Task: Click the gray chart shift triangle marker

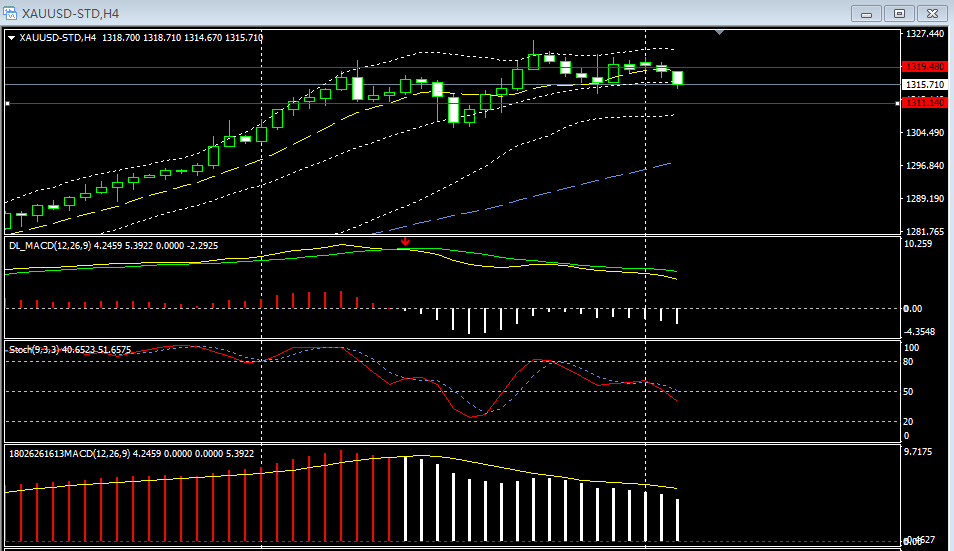Action: point(719,33)
